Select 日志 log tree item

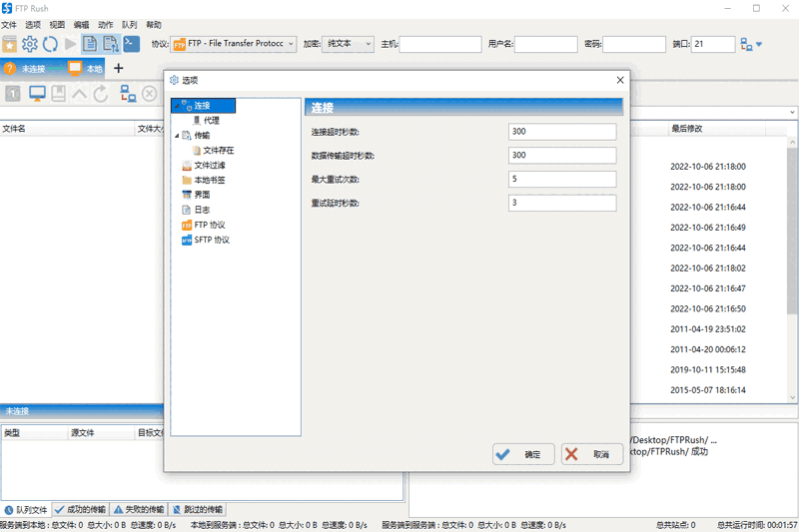[x=202, y=210]
